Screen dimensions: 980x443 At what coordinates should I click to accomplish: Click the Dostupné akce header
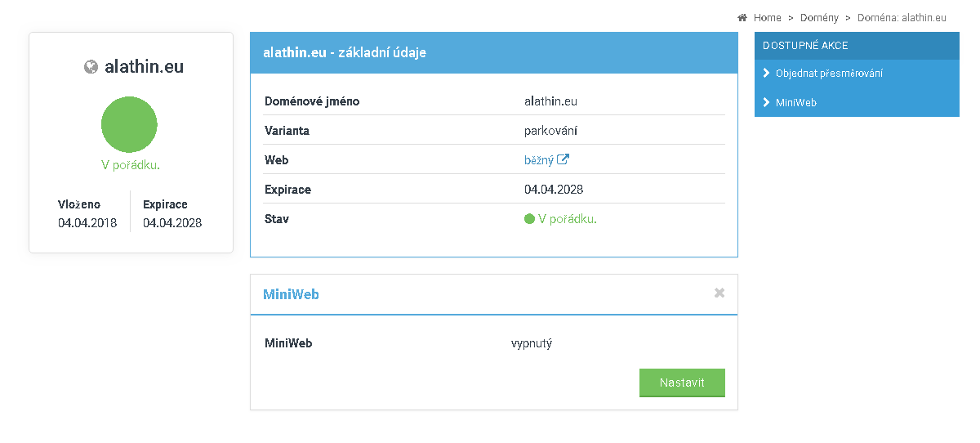point(805,46)
